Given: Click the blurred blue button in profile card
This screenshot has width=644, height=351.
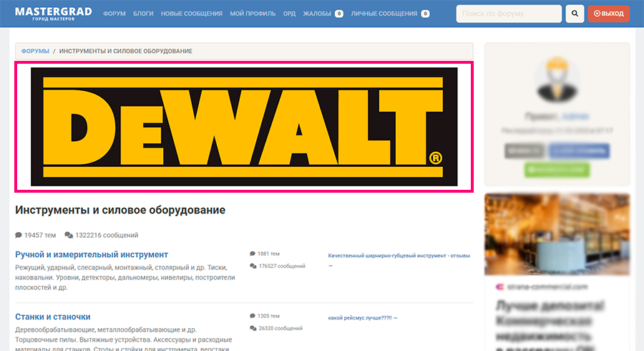Looking at the screenshot, I should [579, 151].
